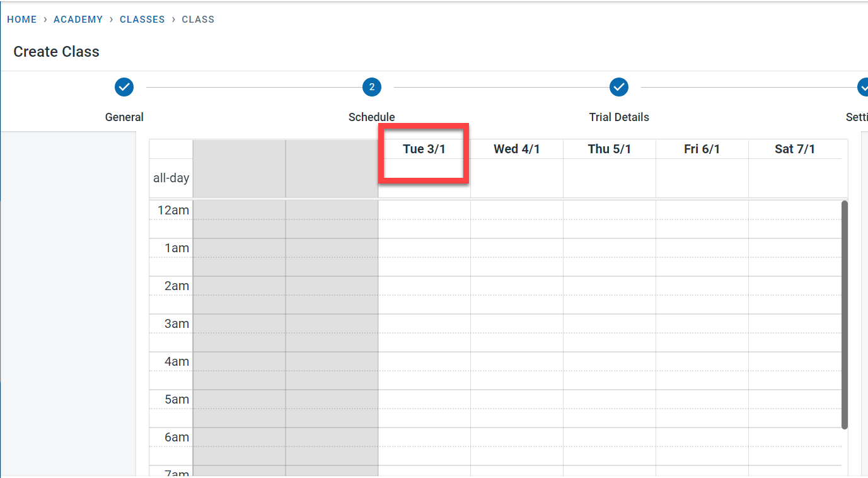Select the General step label
Viewport: 868px width, 478px height.
[124, 117]
